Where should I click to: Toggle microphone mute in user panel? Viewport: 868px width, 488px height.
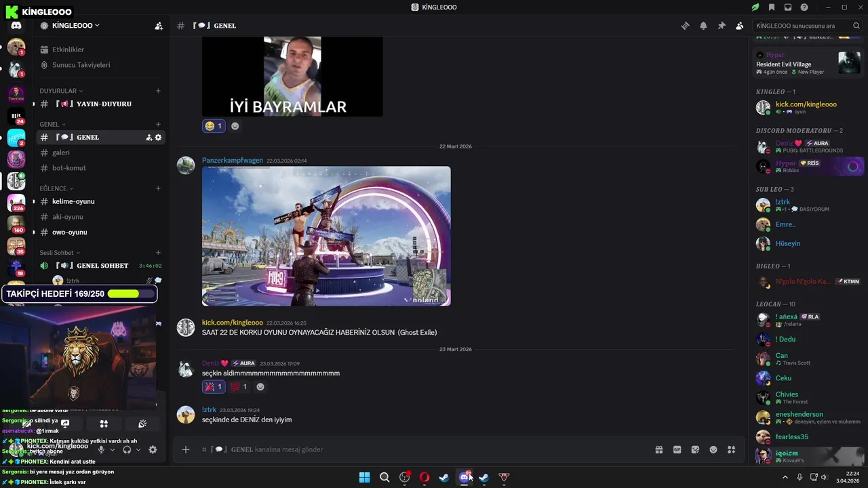tap(101, 449)
